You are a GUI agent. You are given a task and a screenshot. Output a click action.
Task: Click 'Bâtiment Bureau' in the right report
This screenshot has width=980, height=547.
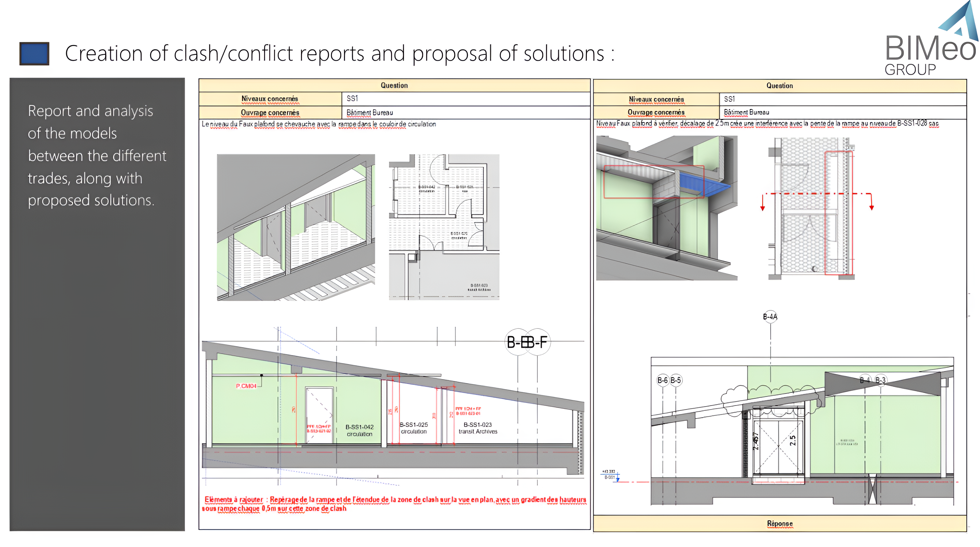click(x=746, y=112)
